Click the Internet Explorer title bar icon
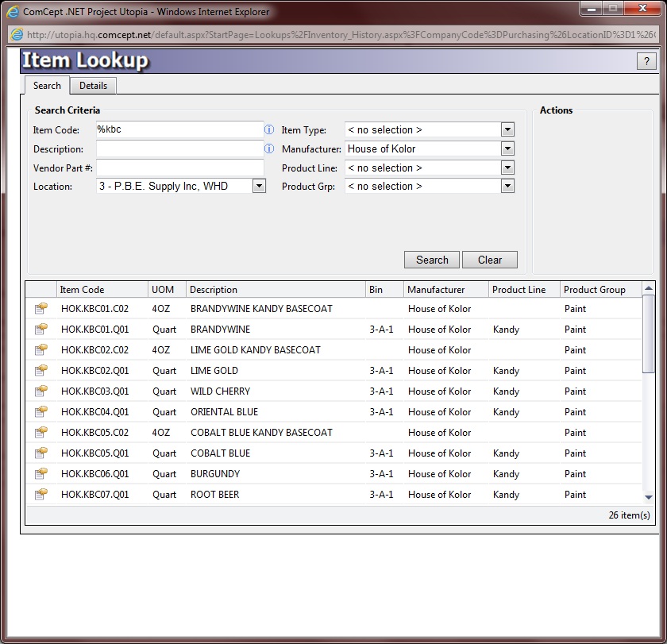667x644 pixels. tap(13, 12)
